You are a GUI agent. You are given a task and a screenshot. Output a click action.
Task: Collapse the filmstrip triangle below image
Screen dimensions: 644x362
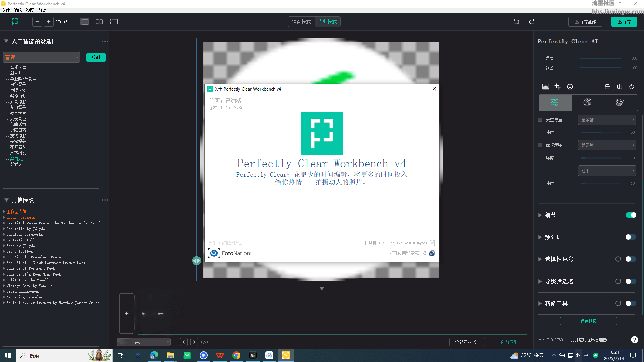(x=322, y=289)
